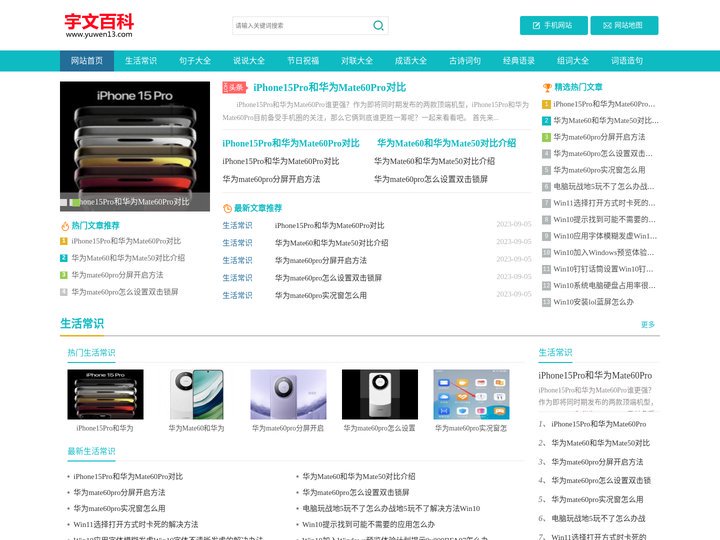Viewport: 720px width, 540px height.
Task: Open bold link 华为Mate60和华为Mate50对比介绍
Action: click(446, 143)
